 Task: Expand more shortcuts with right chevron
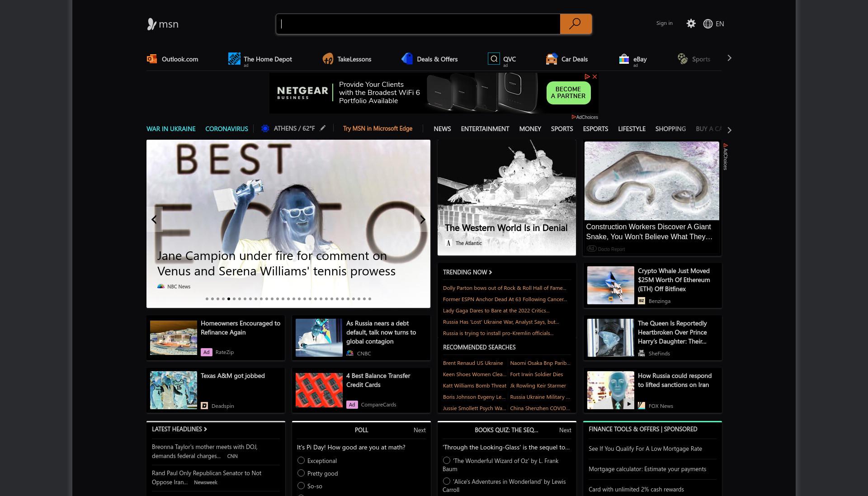[x=729, y=58]
